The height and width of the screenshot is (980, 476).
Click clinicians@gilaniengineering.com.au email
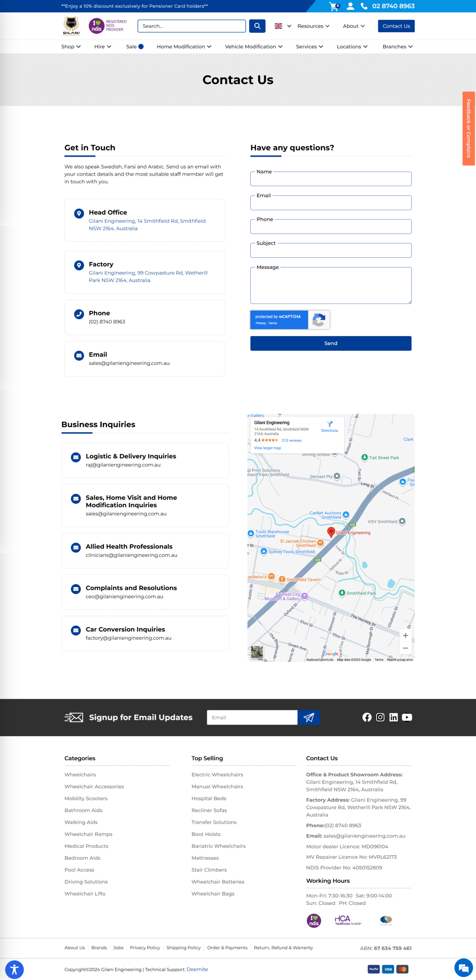131,555
